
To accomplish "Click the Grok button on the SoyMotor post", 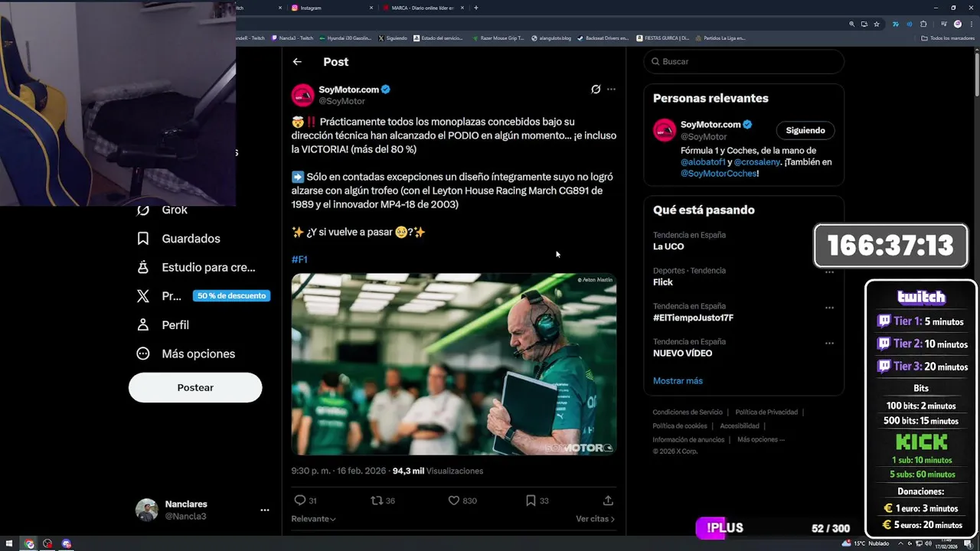I will [x=596, y=90].
